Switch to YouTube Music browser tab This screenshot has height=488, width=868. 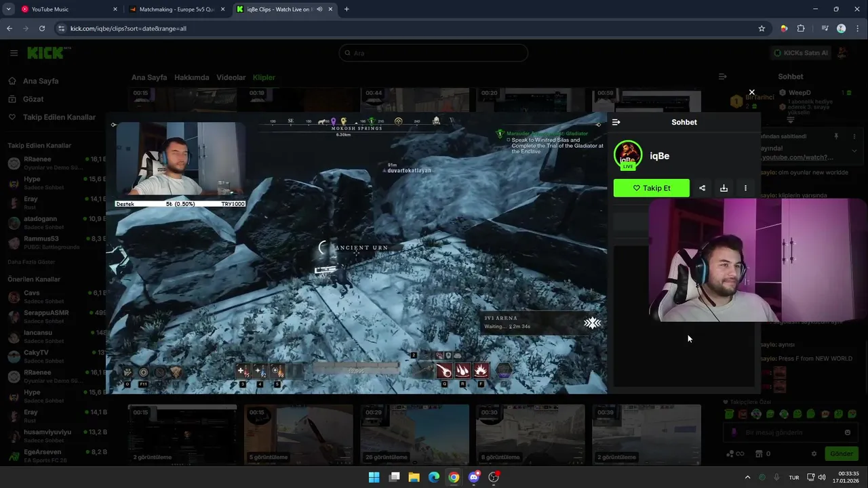68,9
